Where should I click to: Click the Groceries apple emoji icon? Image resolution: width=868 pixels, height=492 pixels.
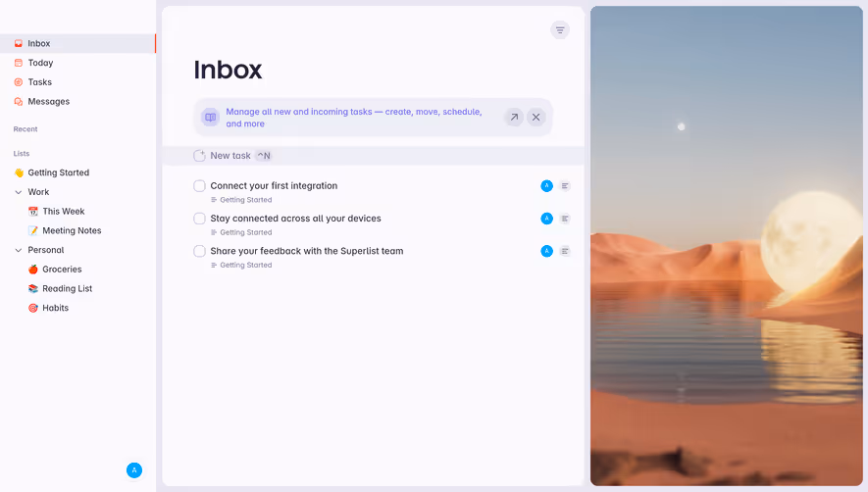[x=33, y=270]
